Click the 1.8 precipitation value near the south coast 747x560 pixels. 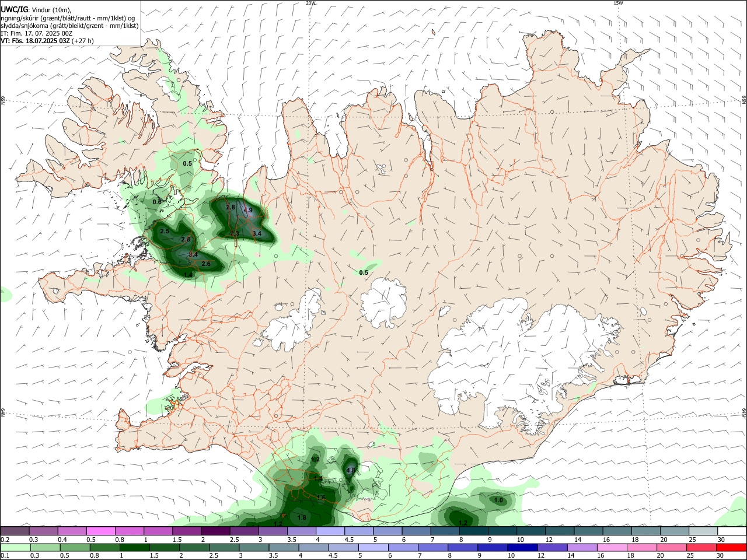click(x=302, y=518)
